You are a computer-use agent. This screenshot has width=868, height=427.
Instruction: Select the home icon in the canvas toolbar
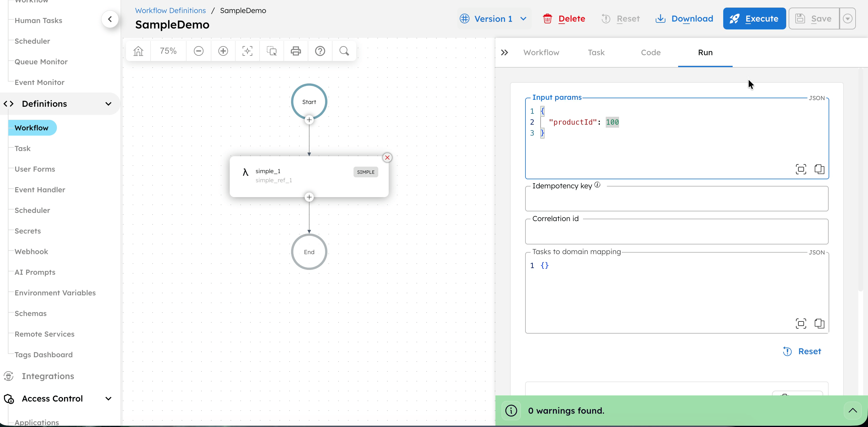pyautogui.click(x=138, y=51)
